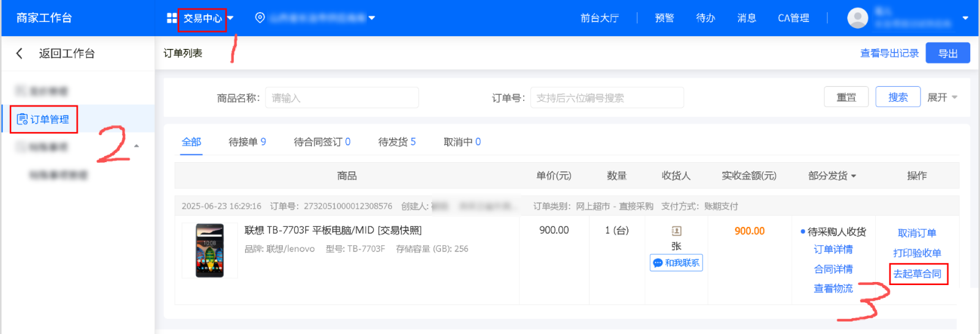The image size is (980, 334).
Task: Click the user avatar icon
Action: [x=857, y=18]
